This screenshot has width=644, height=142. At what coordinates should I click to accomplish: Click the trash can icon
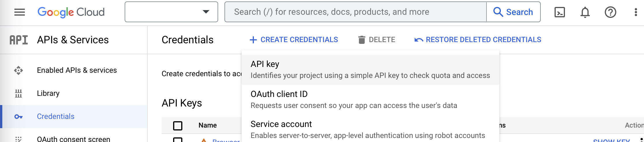362,40
